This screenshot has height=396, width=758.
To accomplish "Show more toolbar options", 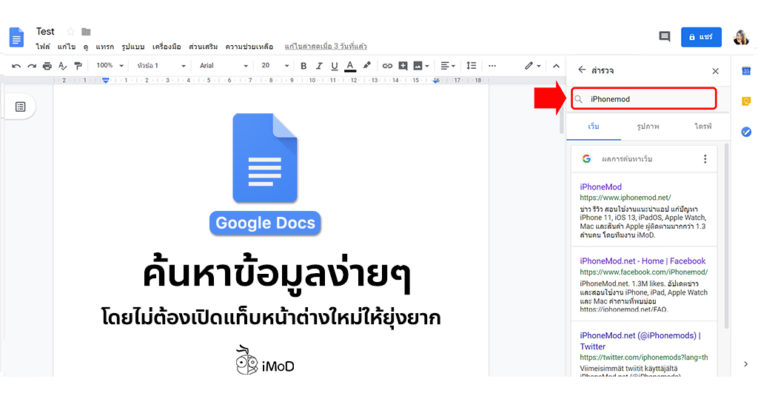I will [x=492, y=66].
